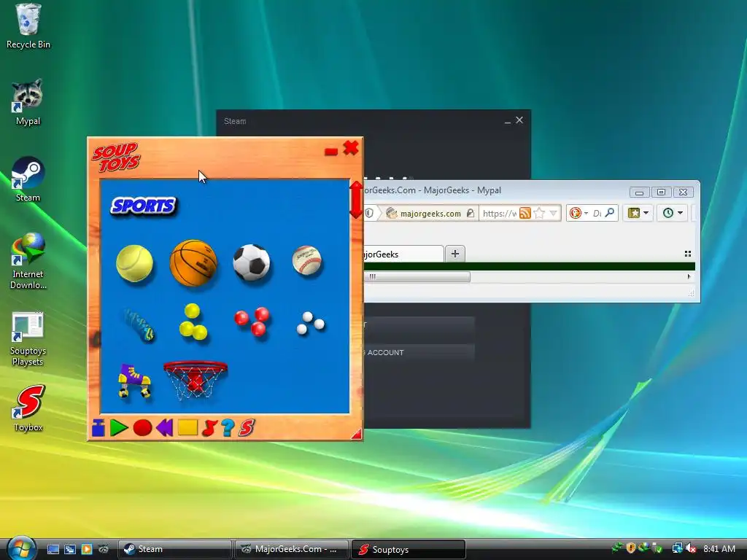Click the horizontal scrollbar thumb in Mypal

[x=417, y=276]
